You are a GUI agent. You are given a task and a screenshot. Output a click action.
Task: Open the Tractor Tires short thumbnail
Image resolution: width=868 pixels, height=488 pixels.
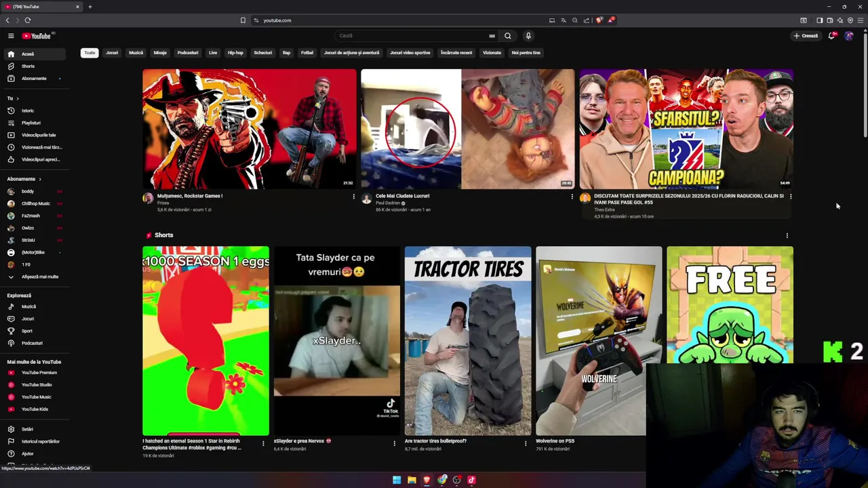[x=468, y=341]
